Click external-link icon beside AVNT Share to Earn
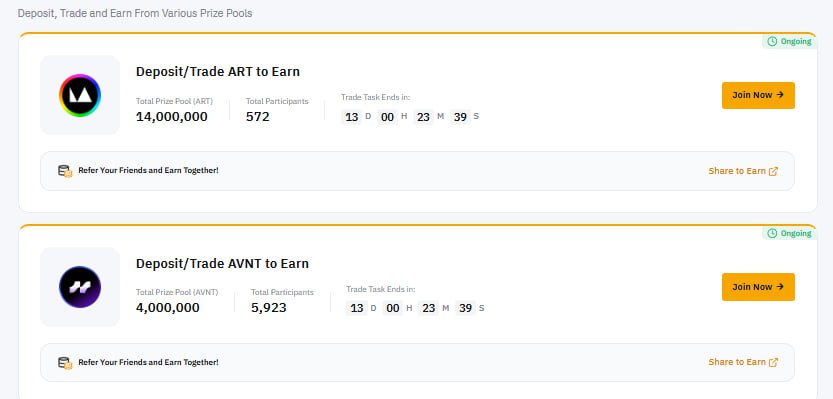Image resolution: width=833 pixels, height=399 pixels. click(774, 362)
